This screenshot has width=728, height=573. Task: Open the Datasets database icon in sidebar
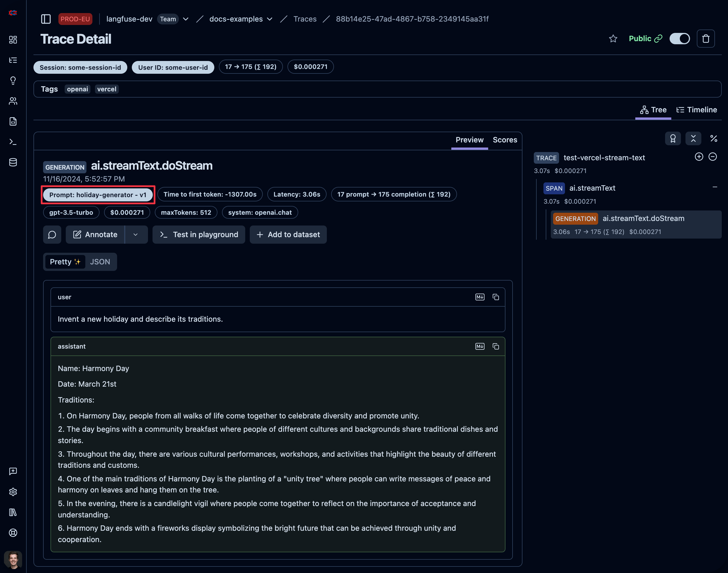coord(13,162)
